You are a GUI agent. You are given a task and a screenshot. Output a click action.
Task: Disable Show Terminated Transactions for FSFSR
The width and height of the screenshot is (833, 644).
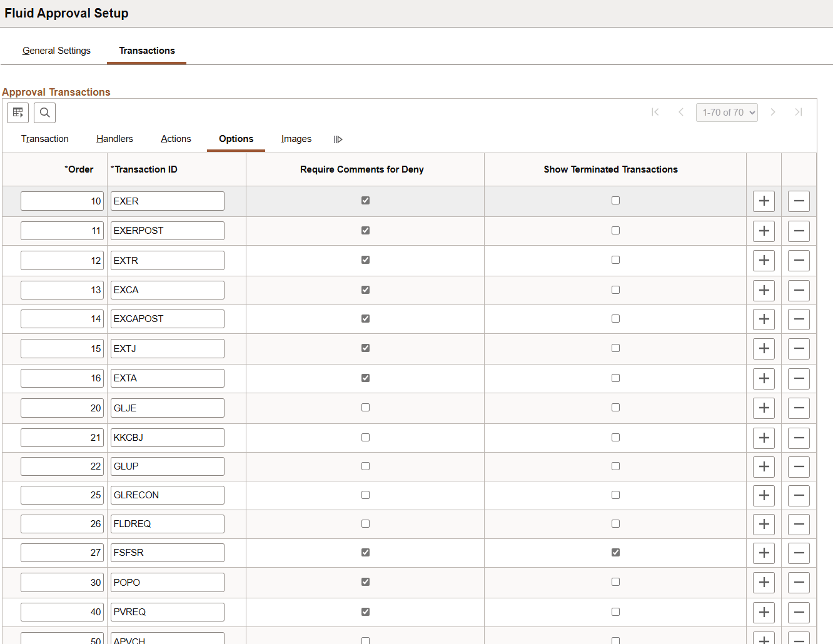pyautogui.click(x=615, y=552)
